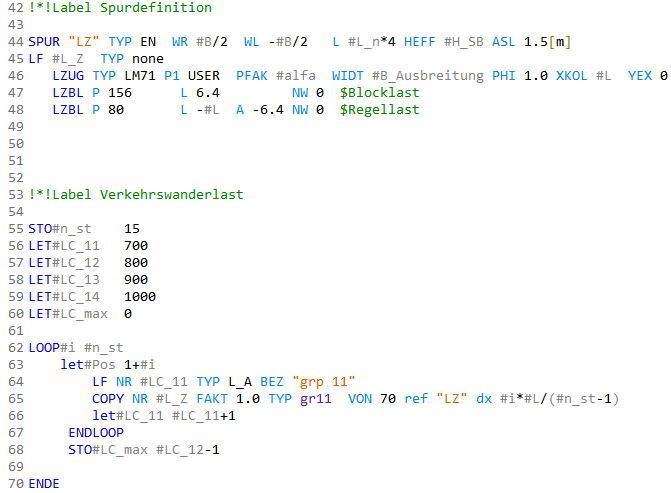Click gr11 on line 65
Screen dimensions: 671x493
point(316,399)
